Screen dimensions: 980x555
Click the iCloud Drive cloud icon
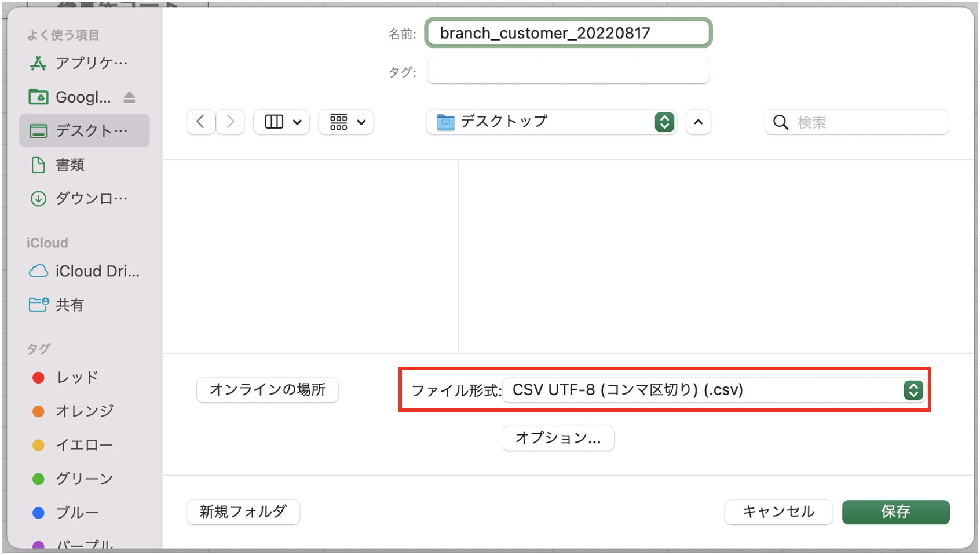pos(38,271)
